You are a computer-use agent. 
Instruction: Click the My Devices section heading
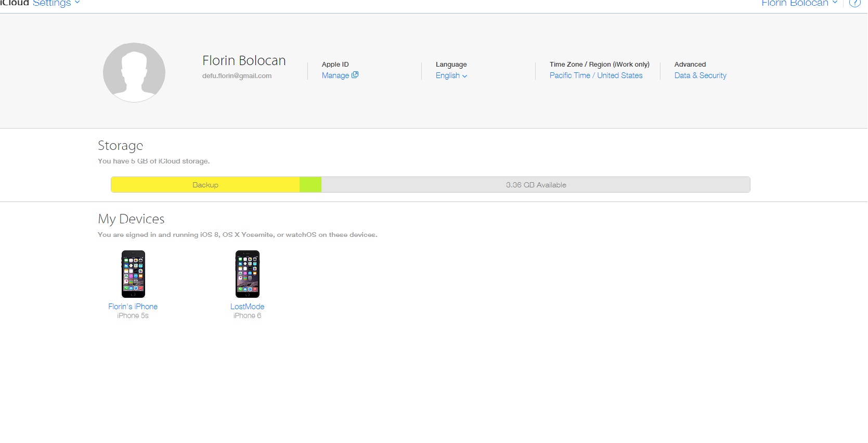click(131, 219)
